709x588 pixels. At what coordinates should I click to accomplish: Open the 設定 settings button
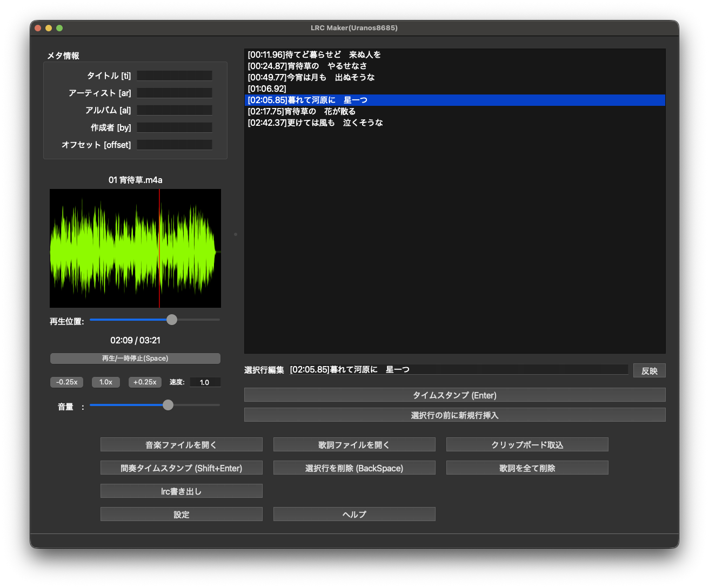pyautogui.click(x=181, y=515)
